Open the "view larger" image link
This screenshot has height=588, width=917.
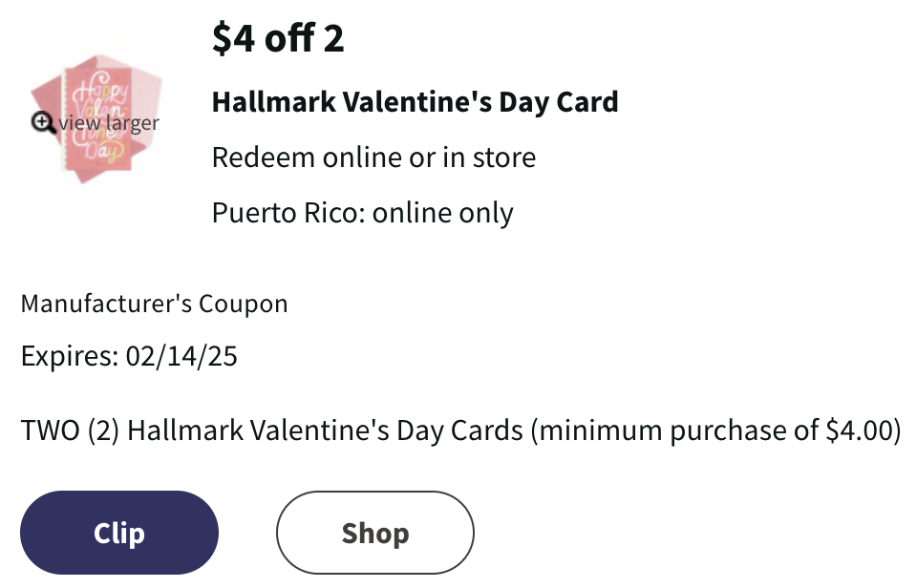point(108,123)
